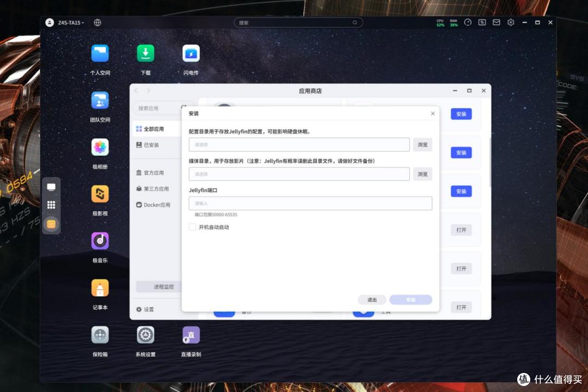Open the mail messages icon
The height and width of the screenshot is (392, 588).
point(496,22)
